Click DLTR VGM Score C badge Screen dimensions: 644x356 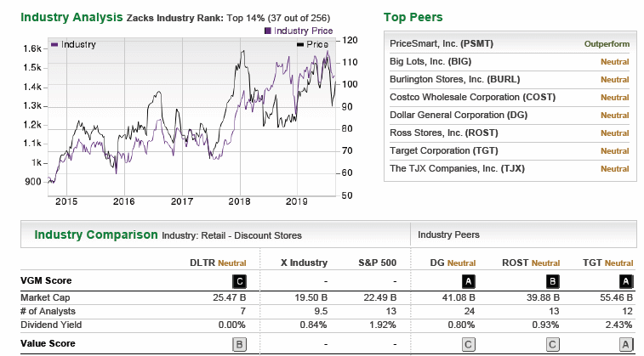point(239,281)
